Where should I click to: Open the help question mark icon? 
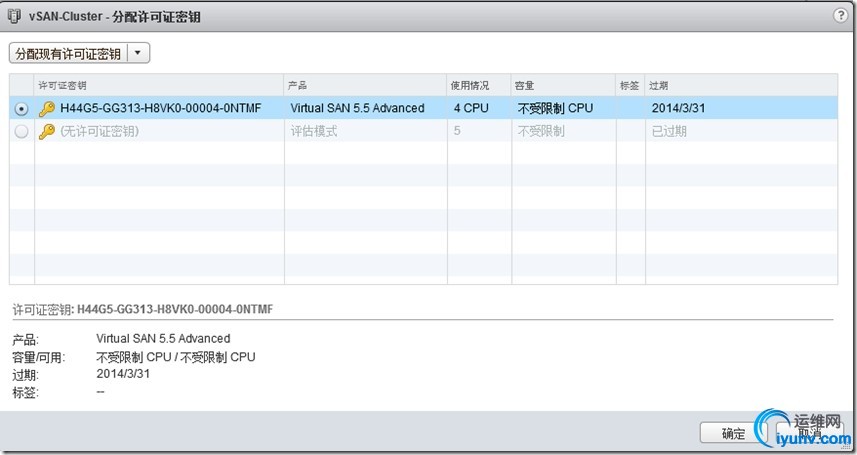point(841,16)
